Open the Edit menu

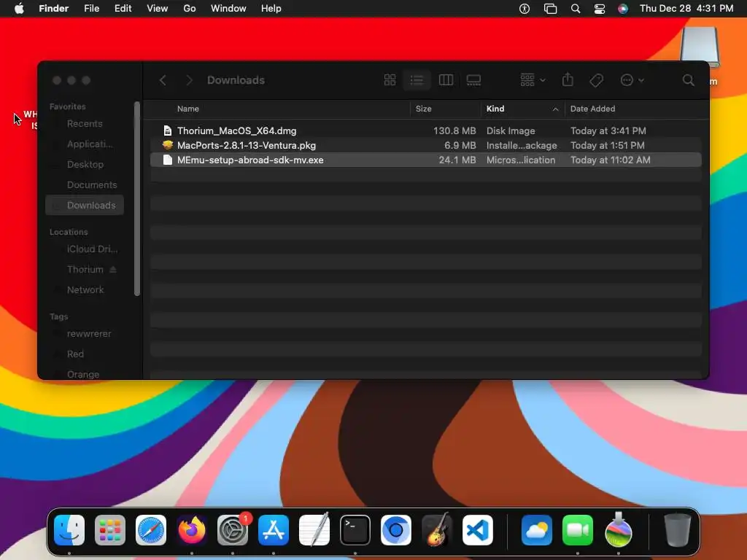(x=123, y=9)
